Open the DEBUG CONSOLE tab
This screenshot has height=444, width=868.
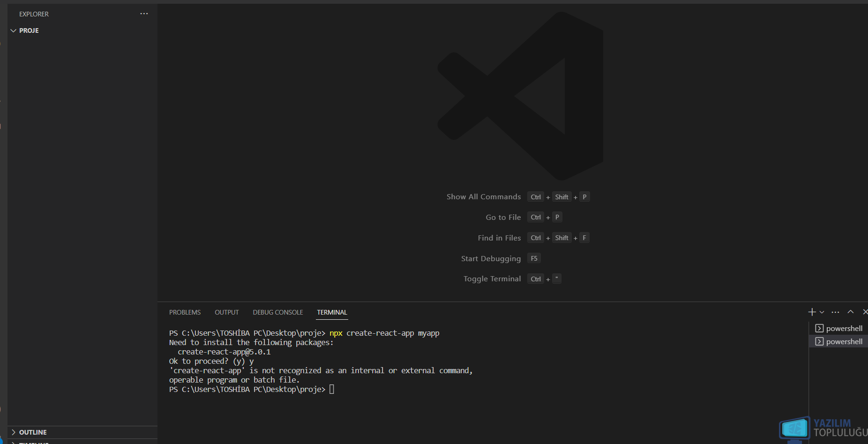(x=278, y=312)
